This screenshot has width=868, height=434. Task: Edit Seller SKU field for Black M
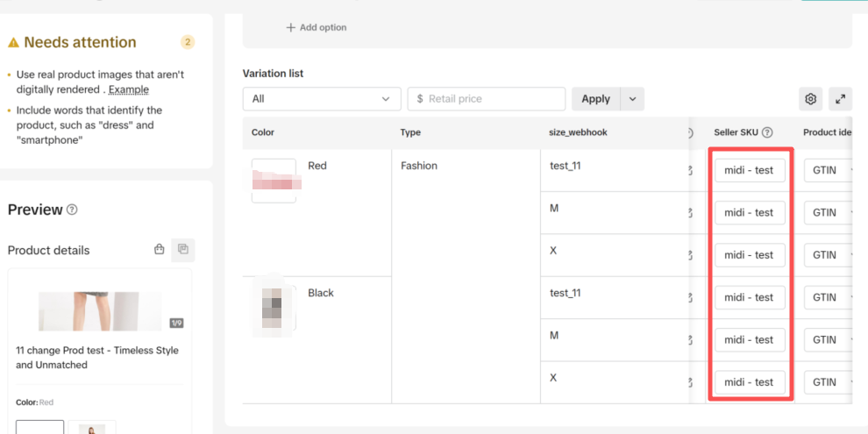(x=750, y=339)
